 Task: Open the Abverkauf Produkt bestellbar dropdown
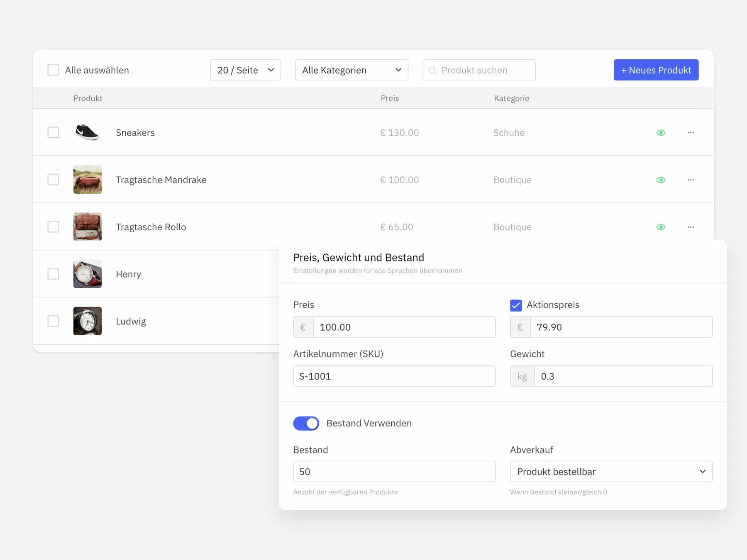pos(611,472)
